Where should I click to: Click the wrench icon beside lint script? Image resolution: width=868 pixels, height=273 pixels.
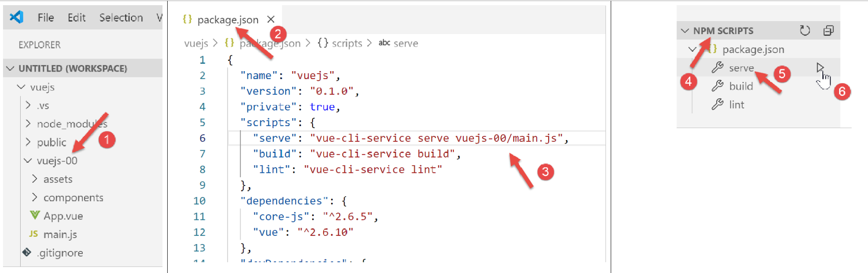click(717, 104)
